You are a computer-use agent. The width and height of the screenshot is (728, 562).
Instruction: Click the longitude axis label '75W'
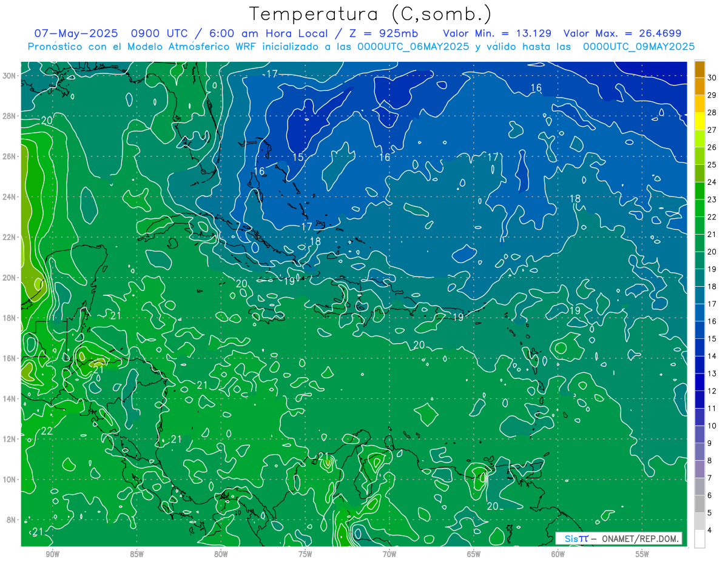click(305, 554)
